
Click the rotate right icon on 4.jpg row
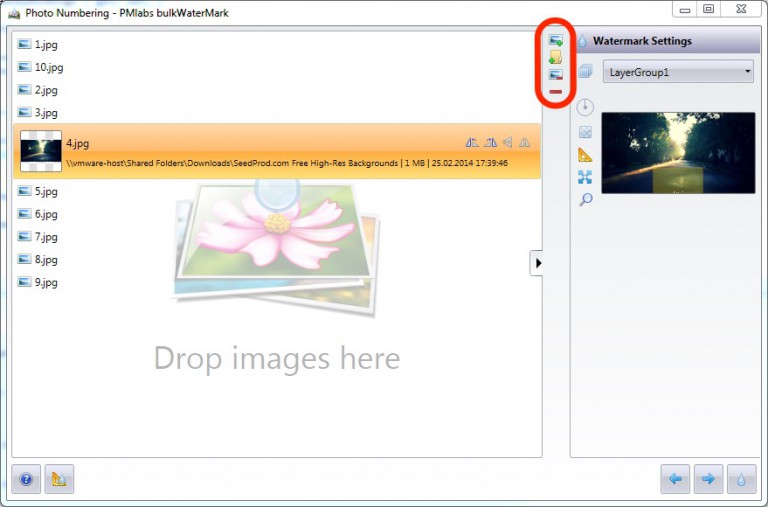[x=490, y=143]
